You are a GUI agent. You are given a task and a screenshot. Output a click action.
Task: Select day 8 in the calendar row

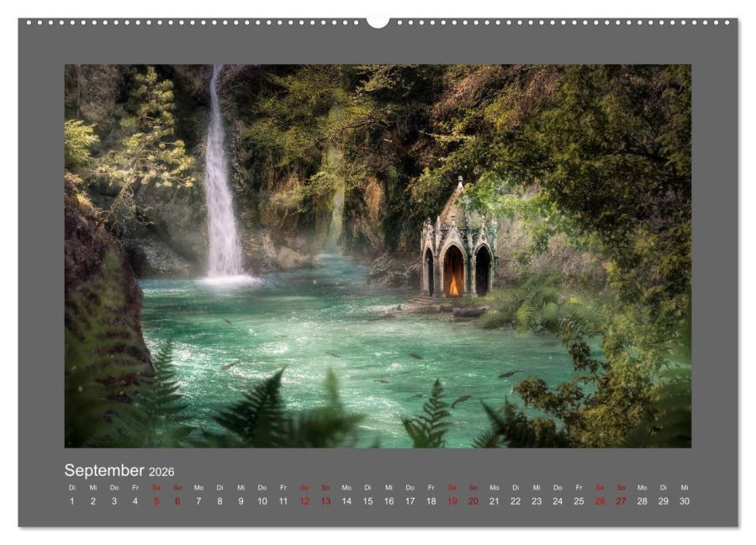coord(219,501)
